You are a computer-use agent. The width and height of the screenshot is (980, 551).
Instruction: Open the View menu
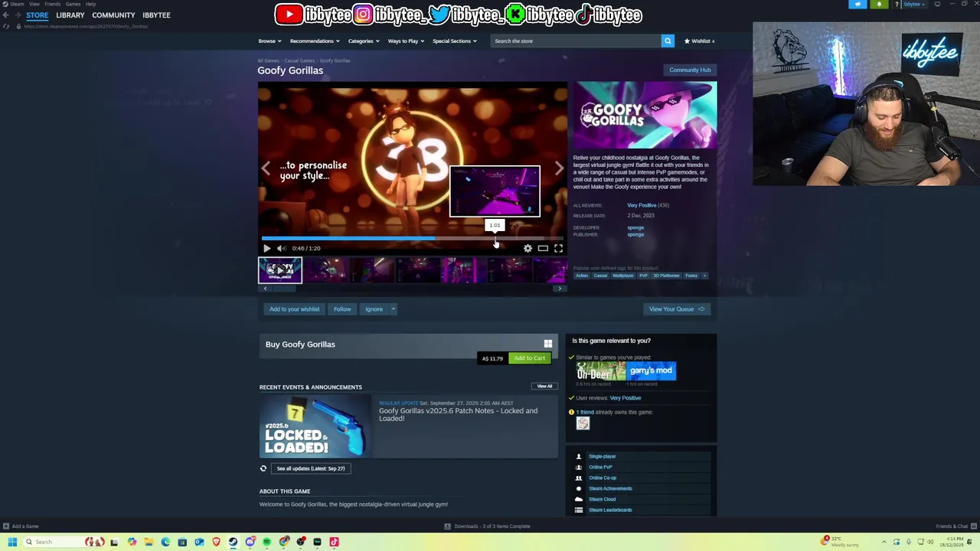(34, 4)
